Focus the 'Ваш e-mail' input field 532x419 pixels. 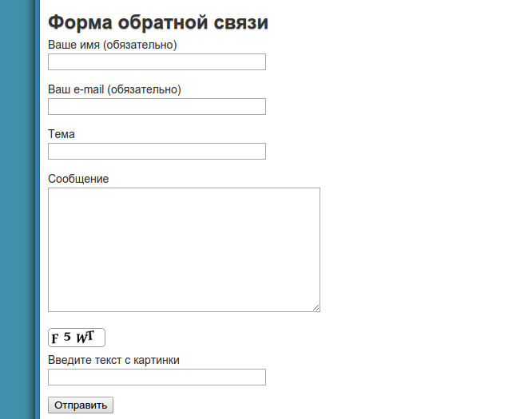(x=157, y=107)
